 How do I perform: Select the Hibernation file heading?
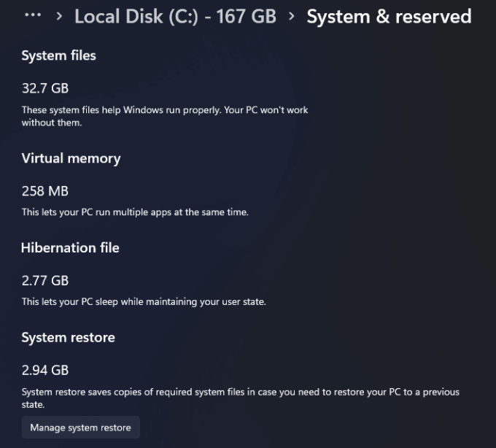[x=70, y=248]
